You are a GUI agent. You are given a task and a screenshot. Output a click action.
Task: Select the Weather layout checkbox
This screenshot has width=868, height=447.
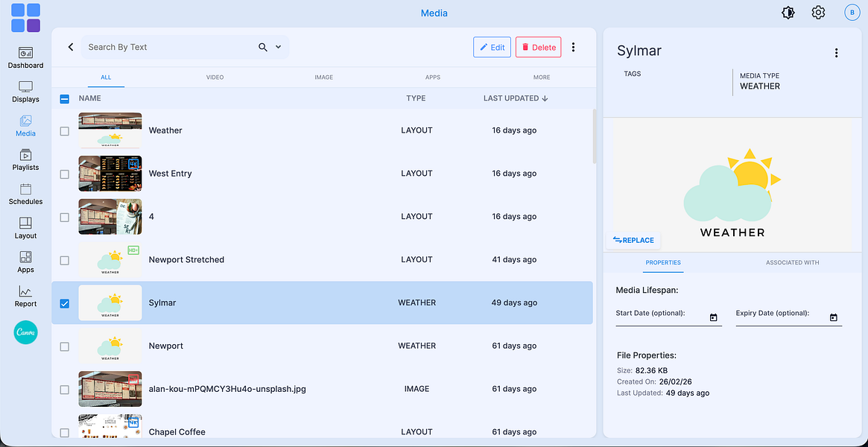coord(64,131)
